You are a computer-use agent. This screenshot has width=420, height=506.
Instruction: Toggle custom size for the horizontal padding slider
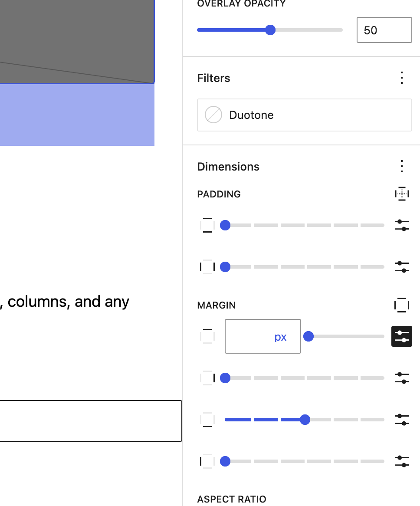click(x=402, y=266)
